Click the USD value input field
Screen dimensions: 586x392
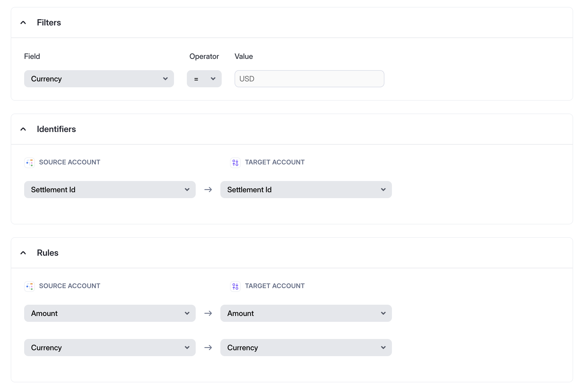309,79
